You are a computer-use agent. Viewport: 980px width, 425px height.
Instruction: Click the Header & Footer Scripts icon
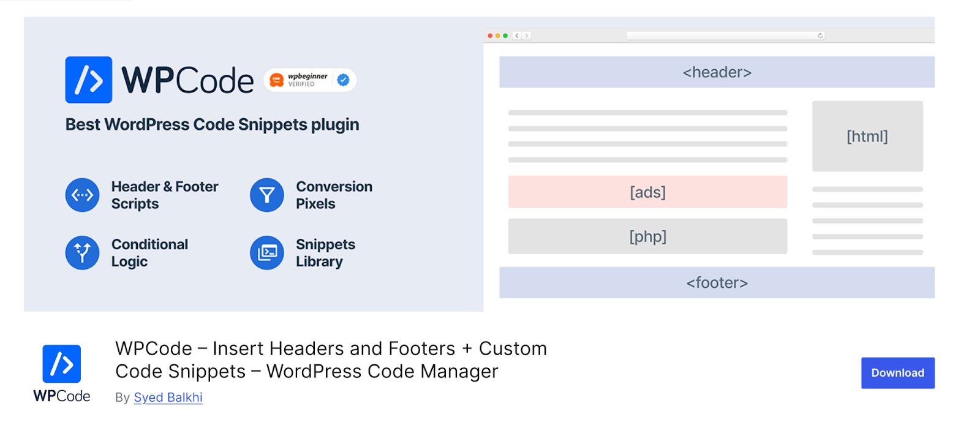pyautogui.click(x=82, y=195)
